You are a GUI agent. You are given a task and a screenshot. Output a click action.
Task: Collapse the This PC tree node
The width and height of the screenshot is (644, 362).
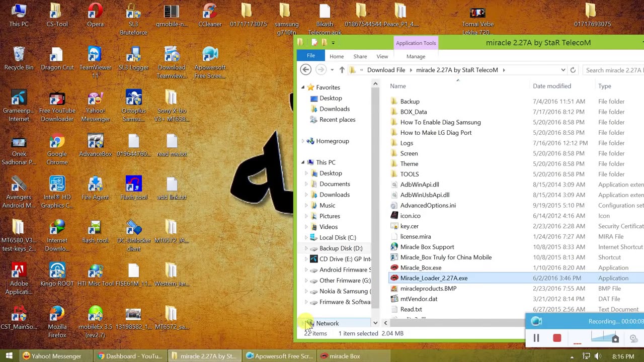tap(303, 162)
